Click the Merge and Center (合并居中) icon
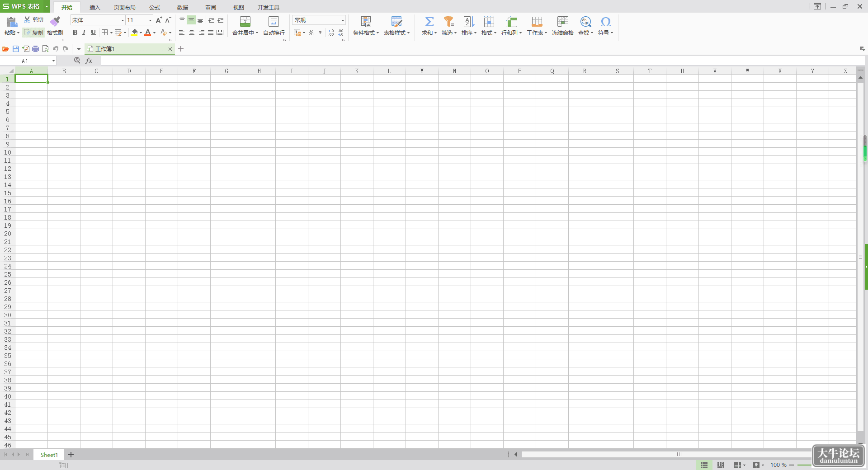 coord(245,22)
